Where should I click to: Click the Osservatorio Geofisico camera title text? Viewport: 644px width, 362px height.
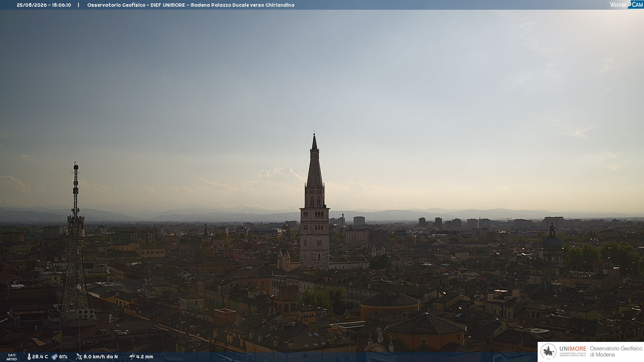(191, 5)
